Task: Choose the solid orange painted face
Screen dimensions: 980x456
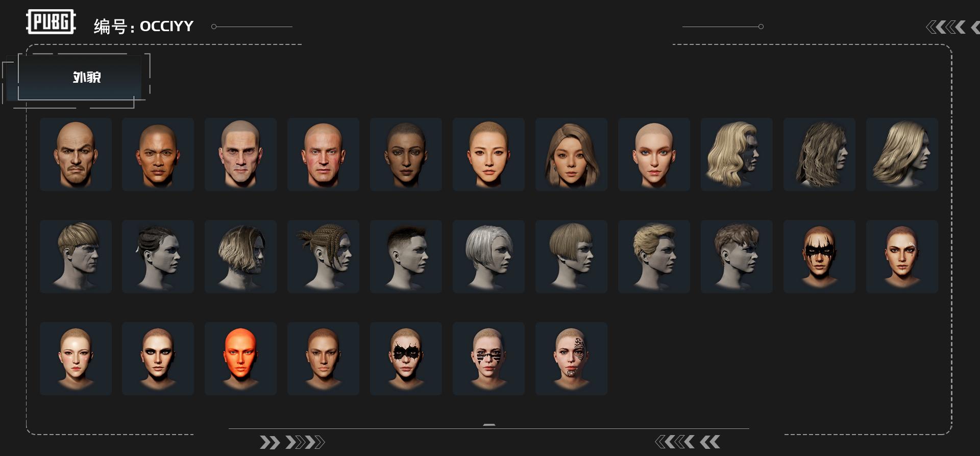Action: (x=240, y=358)
